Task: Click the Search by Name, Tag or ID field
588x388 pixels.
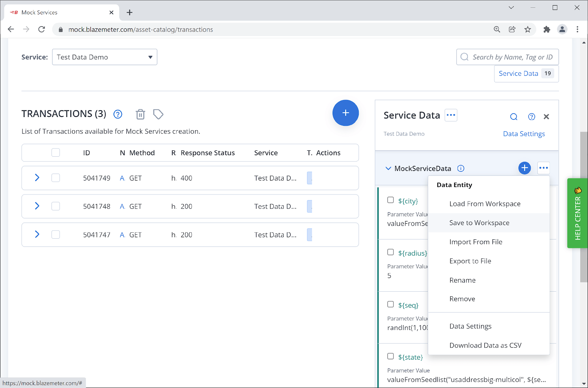Action: point(512,57)
